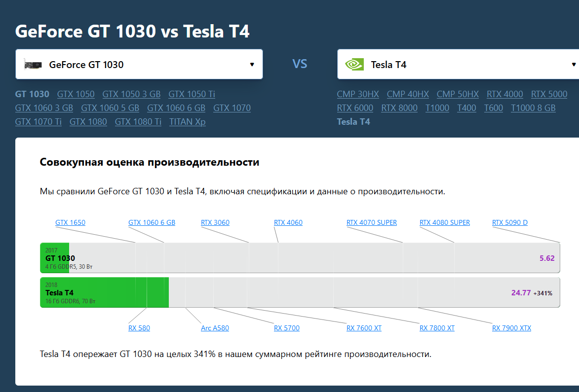
Task: Open the RTX 6000 link
Action: pos(355,108)
